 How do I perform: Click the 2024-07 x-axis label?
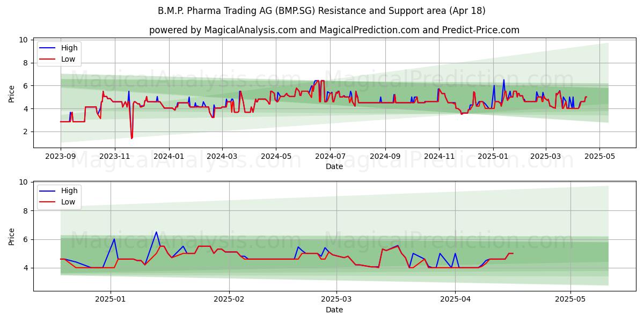pyautogui.click(x=330, y=156)
